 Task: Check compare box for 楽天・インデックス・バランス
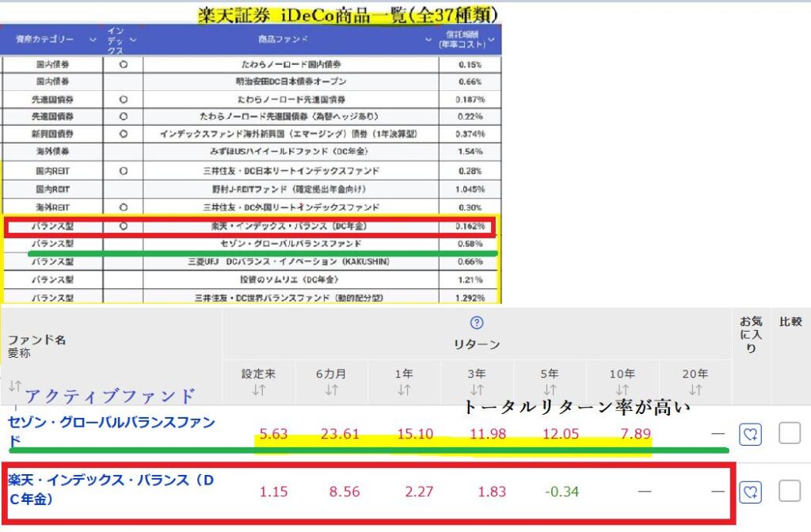pyautogui.click(x=790, y=491)
